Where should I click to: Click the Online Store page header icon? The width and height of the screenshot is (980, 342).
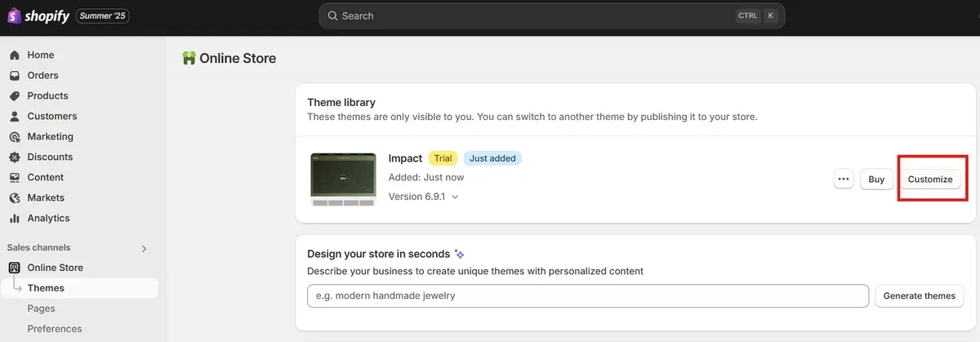tap(189, 59)
